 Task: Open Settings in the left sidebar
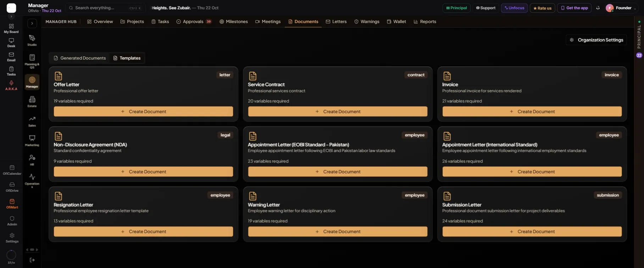click(12, 238)
